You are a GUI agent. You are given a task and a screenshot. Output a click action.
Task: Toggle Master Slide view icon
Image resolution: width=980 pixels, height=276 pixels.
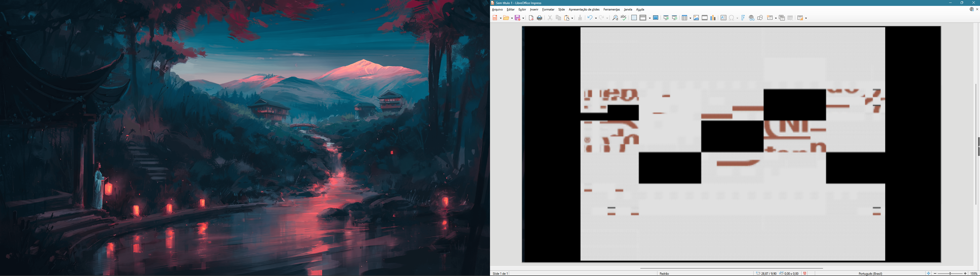point(655,18)
